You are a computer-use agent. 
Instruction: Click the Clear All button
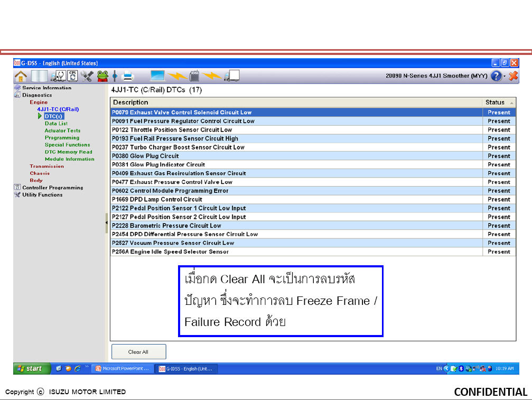point(138,352)
